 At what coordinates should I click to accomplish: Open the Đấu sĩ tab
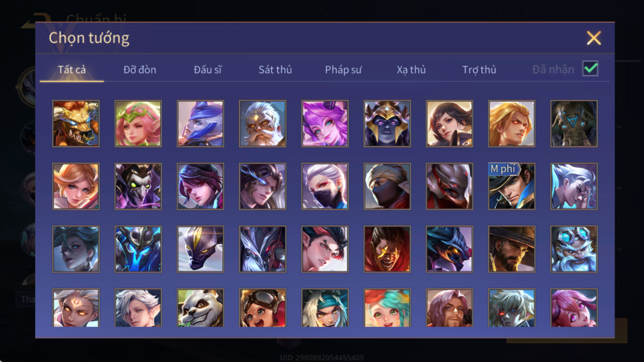coord(208,70)
